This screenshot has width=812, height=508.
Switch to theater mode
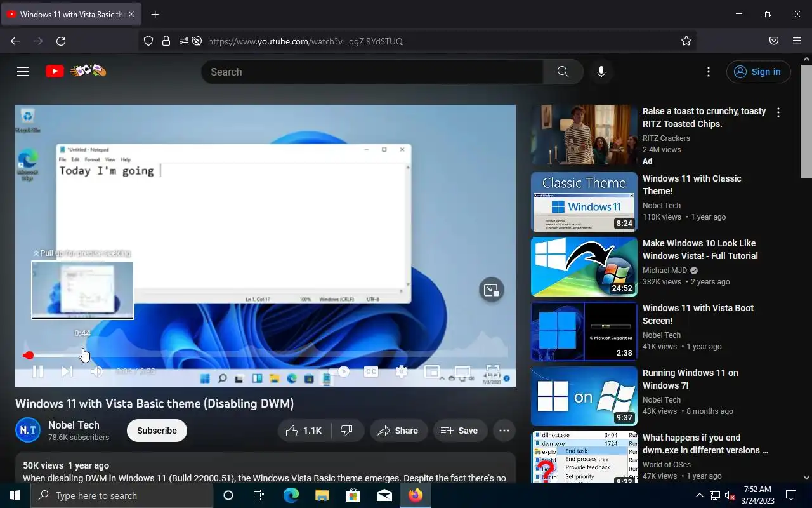462,371
